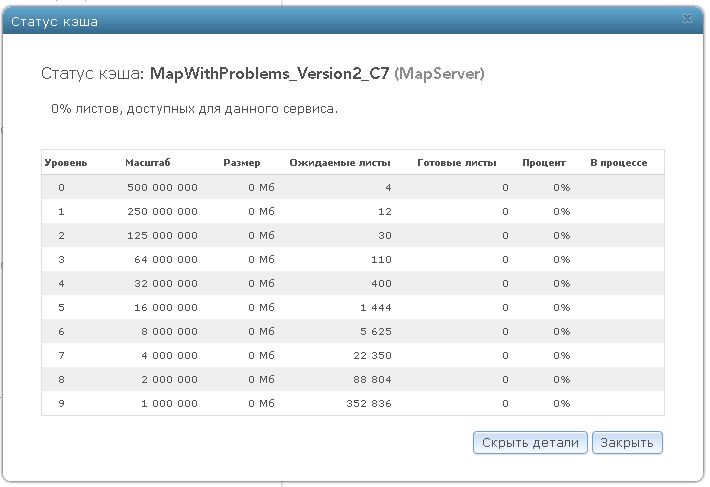Click expected tiles value 352 836
Screen dimensions: 710x487
pyautogui.click(x=369, y=403)
